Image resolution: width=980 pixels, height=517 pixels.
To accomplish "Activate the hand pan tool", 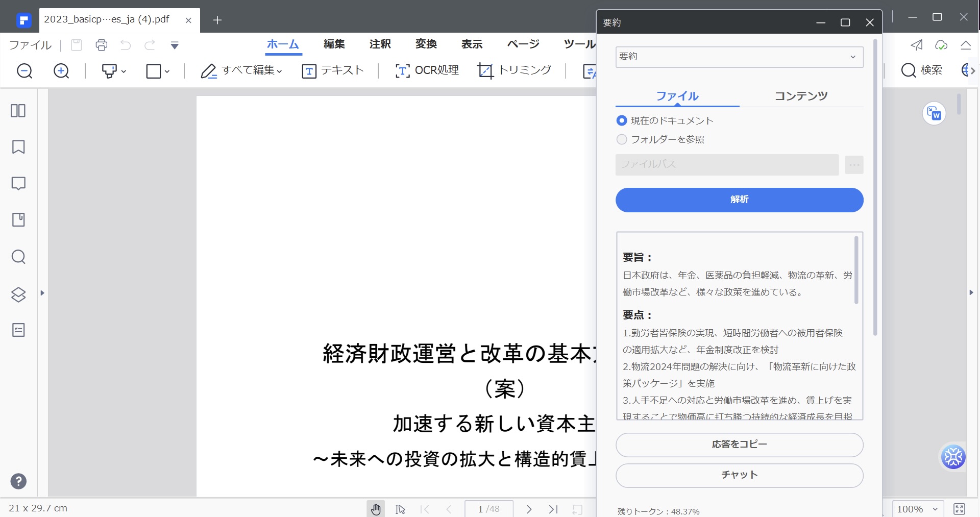I will pyautogui.click(x=376, y=509).
